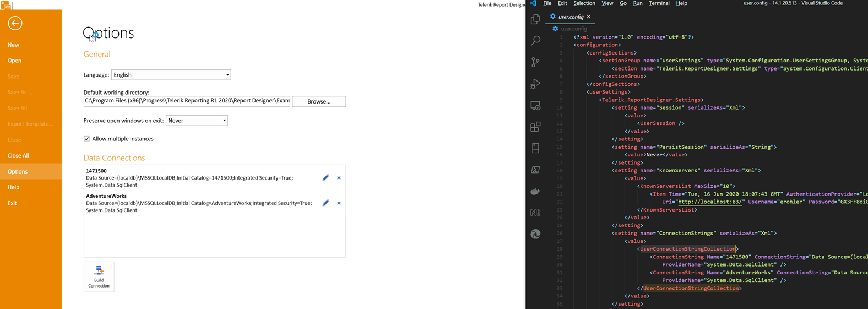Open the Help menu in VS Code
Viewport: 868px width, 309px height.
(x=681, y=3)
